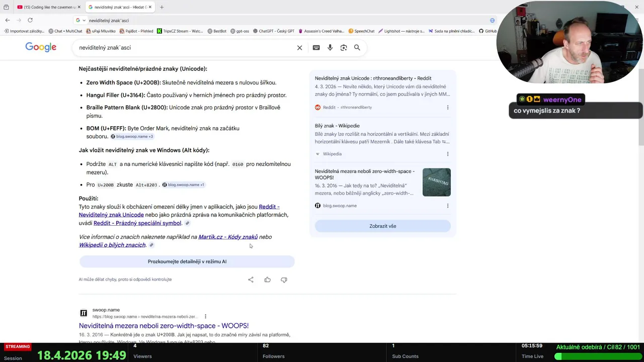The image size is (644, 362).
Task: Open more options for the swoop.name search result
Action: pos(205,316)
